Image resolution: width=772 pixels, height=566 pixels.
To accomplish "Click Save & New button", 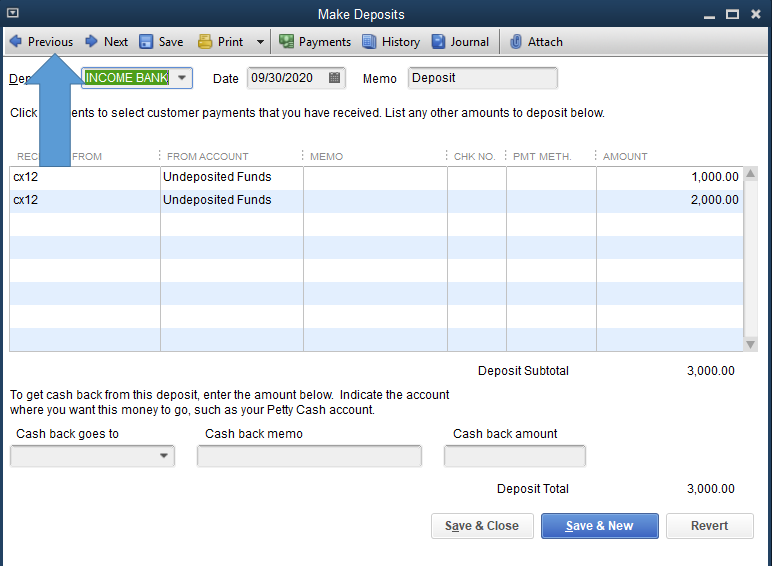I will tap(599, 526).
